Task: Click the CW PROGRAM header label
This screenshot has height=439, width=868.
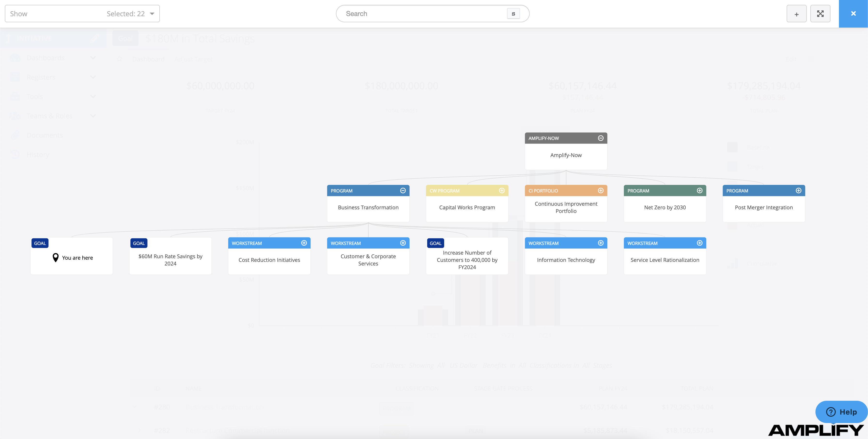Action: pos(444,190)
